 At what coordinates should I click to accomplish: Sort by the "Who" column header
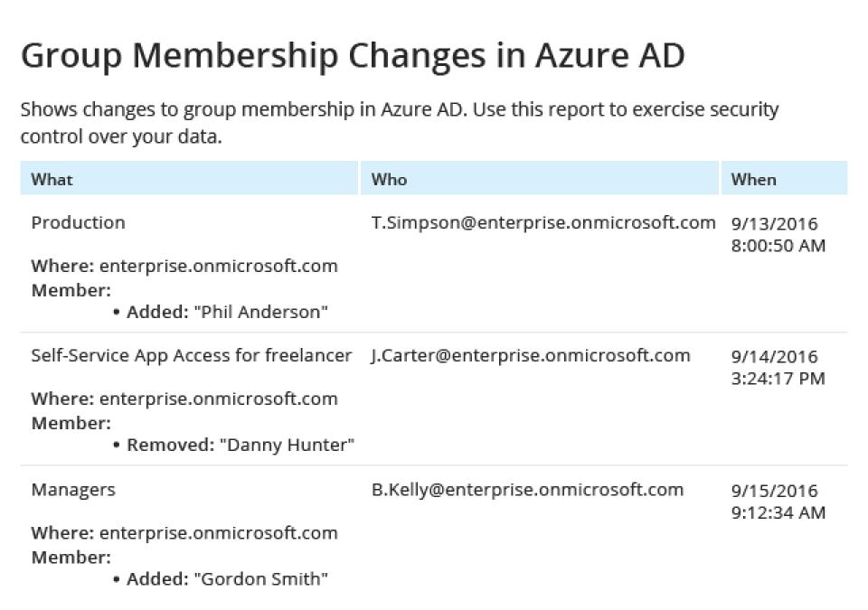[x=390, y=179]
